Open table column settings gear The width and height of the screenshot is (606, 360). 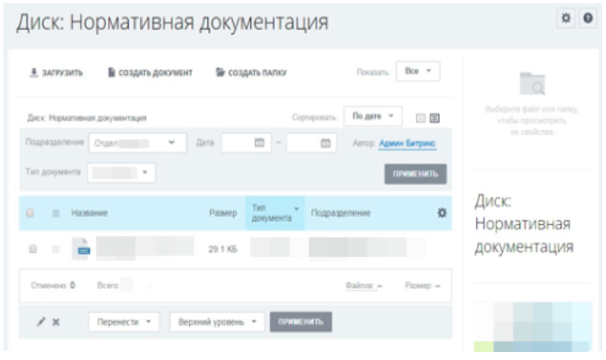point(442,213)
